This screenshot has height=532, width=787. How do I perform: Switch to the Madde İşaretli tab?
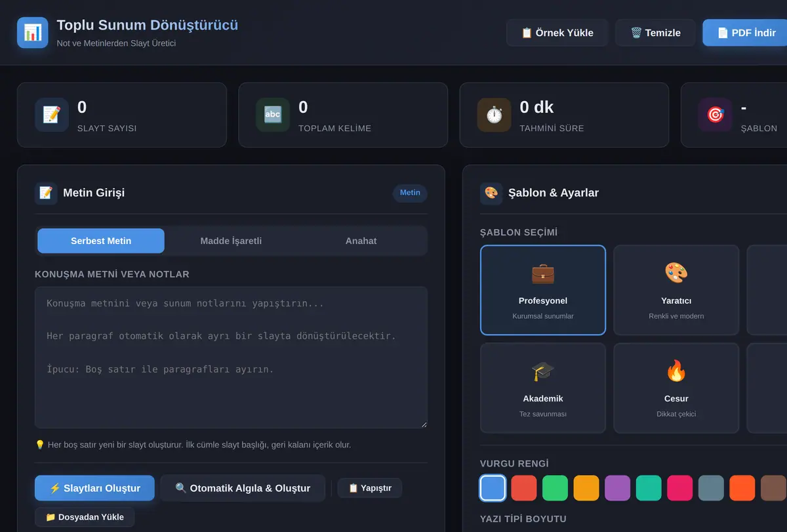point(231,241)
